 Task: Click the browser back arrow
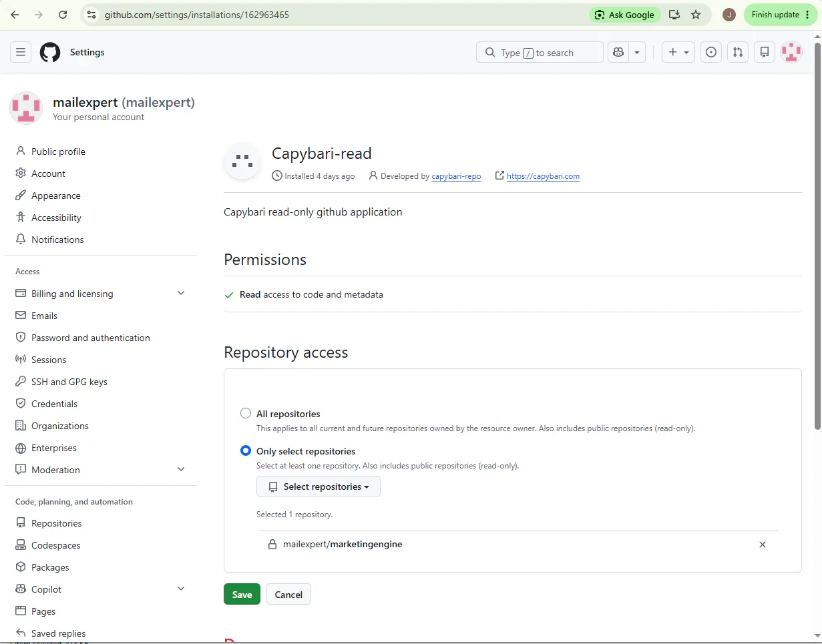click(15, 15)
